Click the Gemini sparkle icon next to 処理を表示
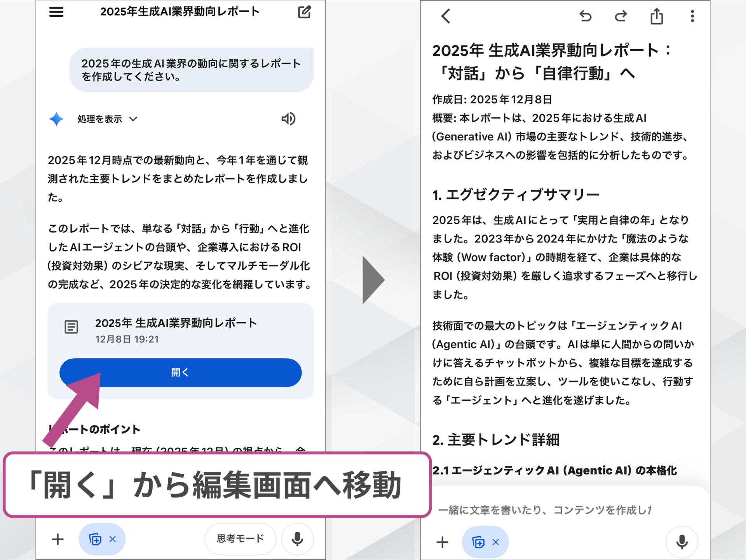The image size is (746, 560). [57, 119]
